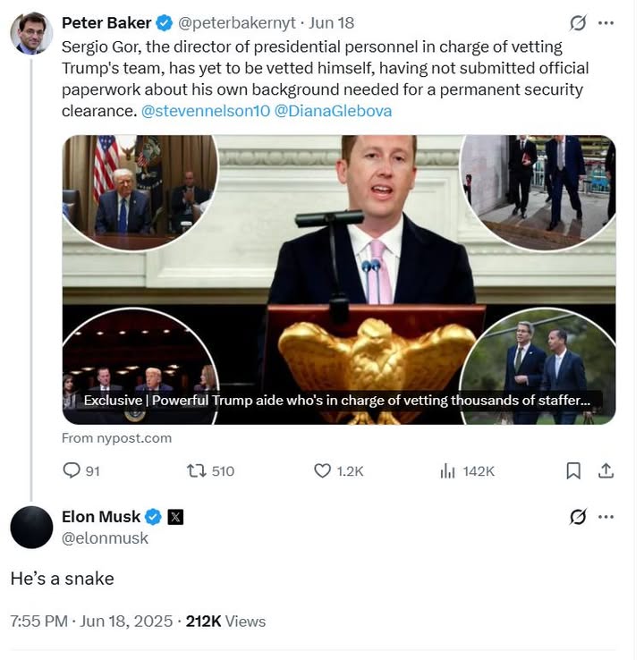The height and width of the screenshot is (660, 644).
Task: Click the Grok icon on Elon Musk's tweet
Action: point(578,517)
